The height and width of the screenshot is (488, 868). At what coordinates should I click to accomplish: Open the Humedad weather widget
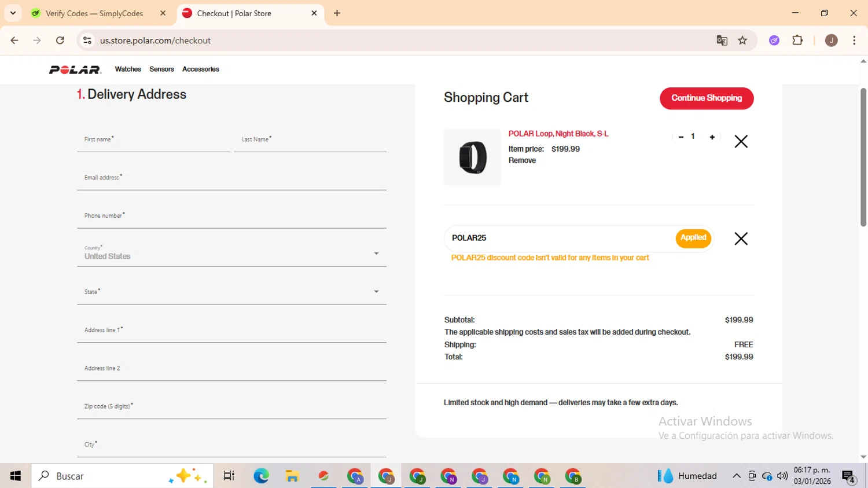687,476
